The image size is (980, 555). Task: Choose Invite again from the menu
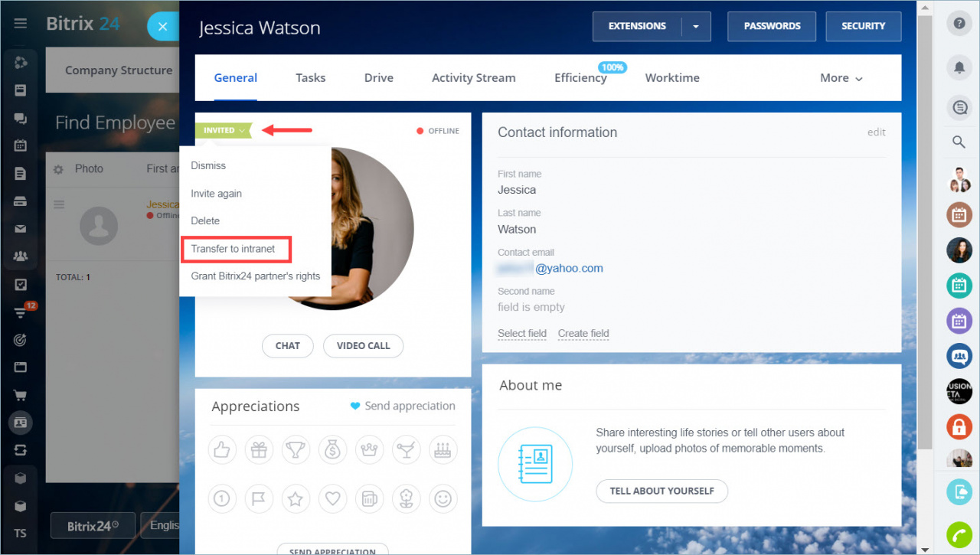click(216, 194)
